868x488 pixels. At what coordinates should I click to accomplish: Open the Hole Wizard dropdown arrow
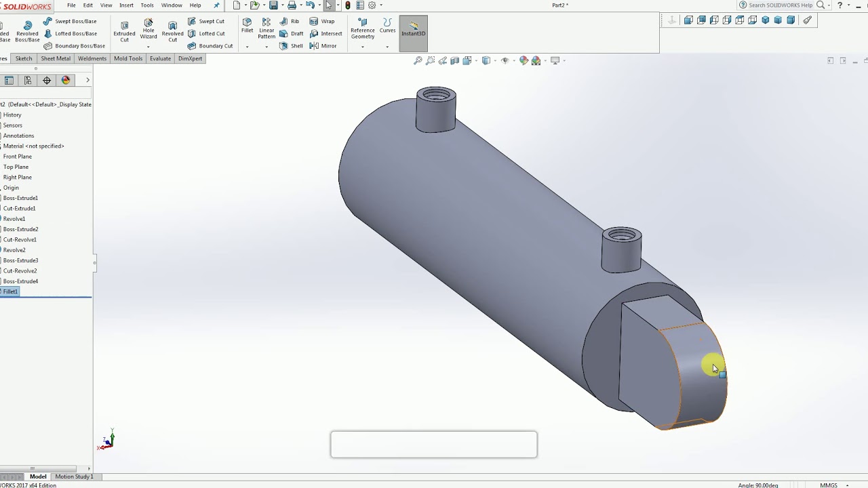pos(149,47)
